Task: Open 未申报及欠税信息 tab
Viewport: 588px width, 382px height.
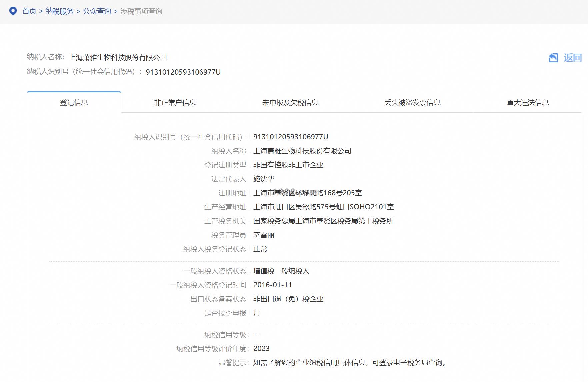Action: click(290, 102)
